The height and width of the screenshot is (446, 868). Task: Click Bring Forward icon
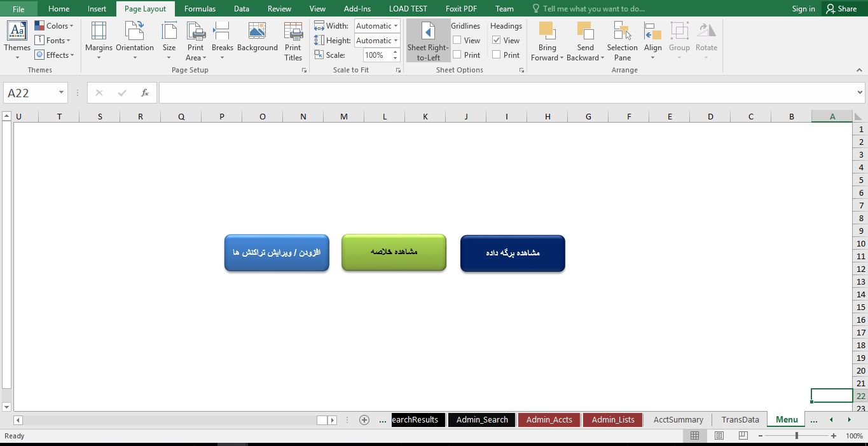coord(546,31)
